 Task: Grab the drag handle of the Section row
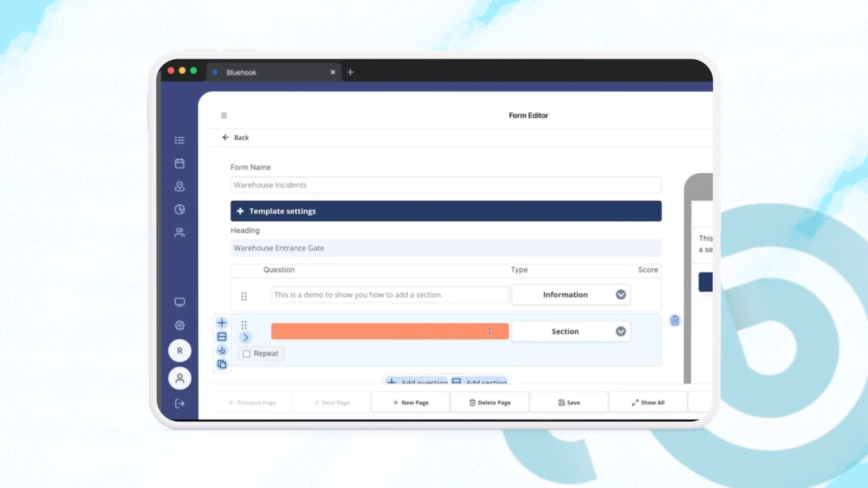point(244,325)
